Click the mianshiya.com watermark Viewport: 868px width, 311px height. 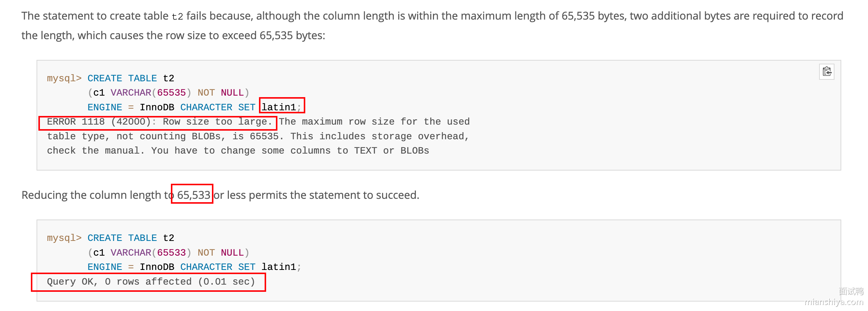[833, 302]
